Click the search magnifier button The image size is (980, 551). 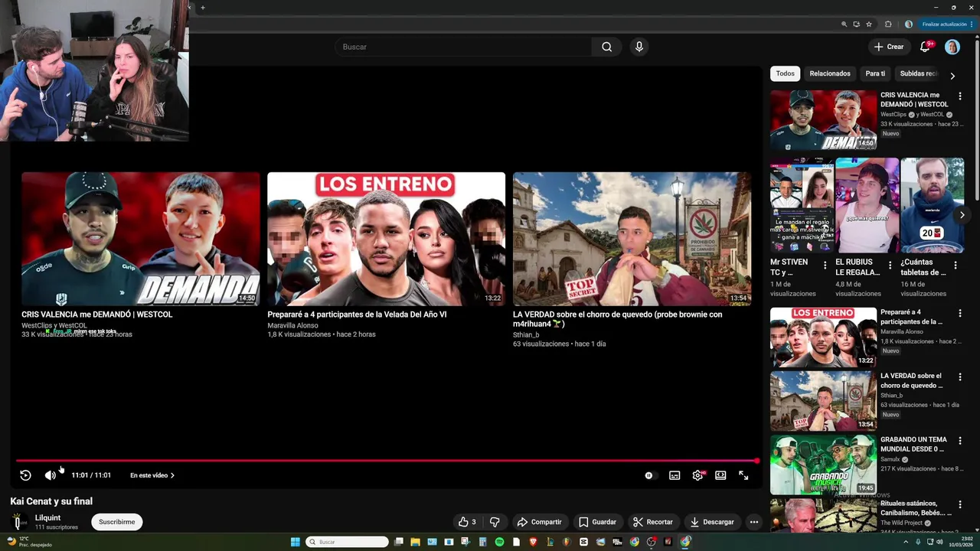click(606, 47)
